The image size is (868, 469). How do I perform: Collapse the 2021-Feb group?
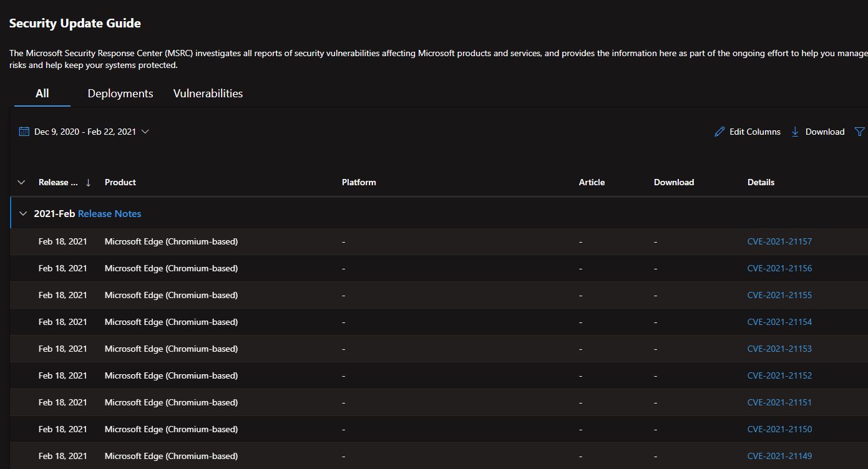pyautogui.click(x=23, y=213)
